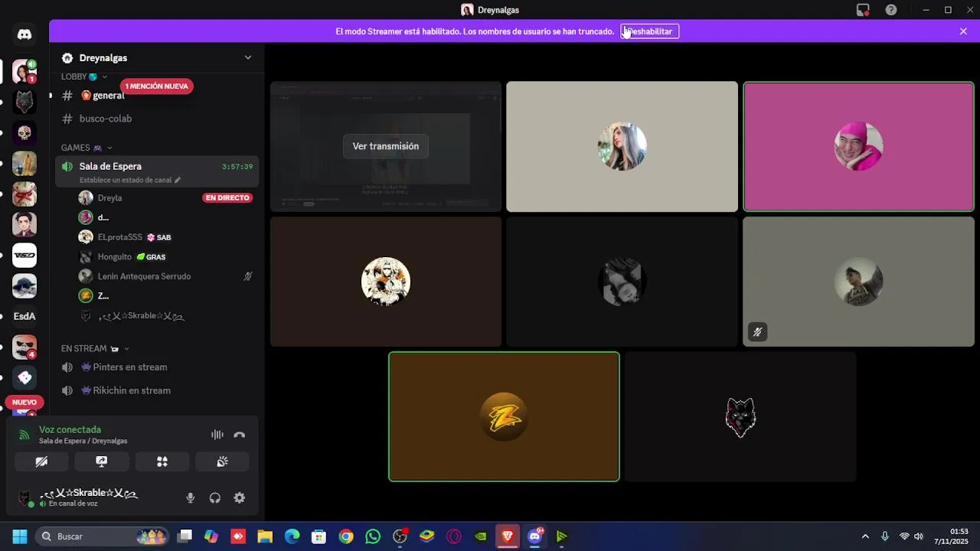Join Rikichin en stream voice channel

pyautogui.click(x=157, y=390)
